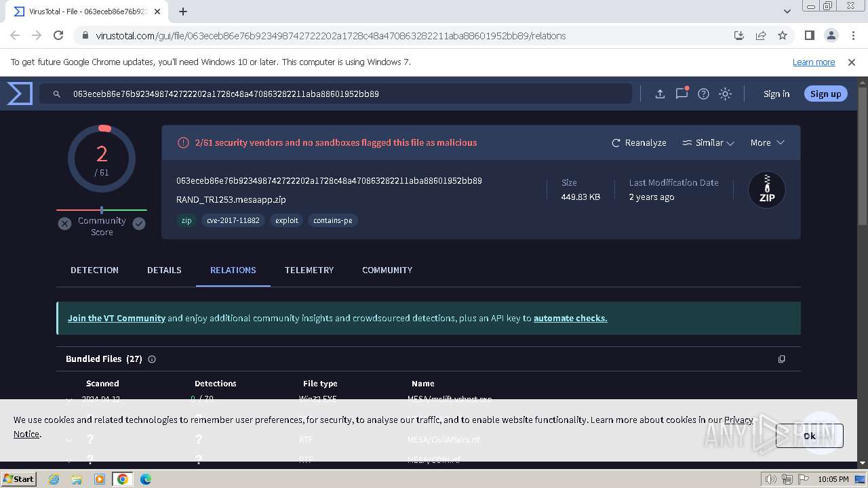Click Ok on cookie banner
868x488 pixels.
click(x=810, y=436)
